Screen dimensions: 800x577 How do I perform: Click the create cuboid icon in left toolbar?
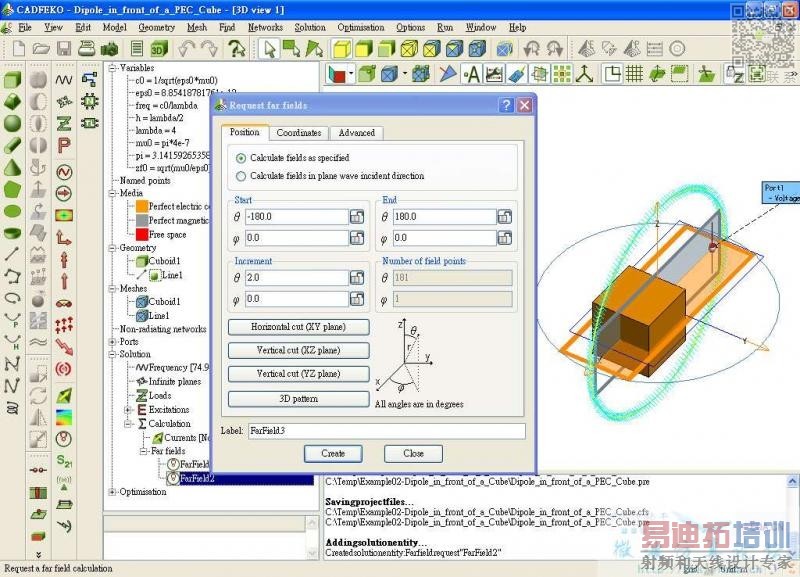coord(13,80)
